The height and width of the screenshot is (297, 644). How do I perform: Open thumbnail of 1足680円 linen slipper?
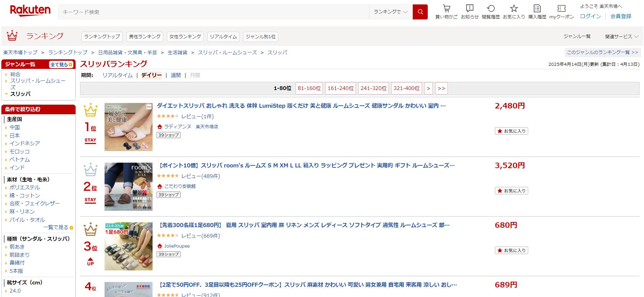(x=128, y=246)
